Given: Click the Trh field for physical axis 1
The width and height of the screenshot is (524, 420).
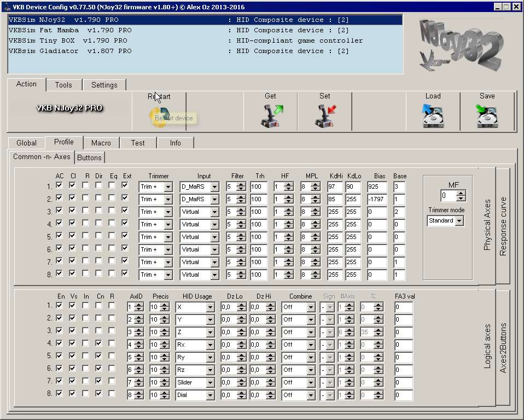Looking at the screenshot, I should 259,187.
